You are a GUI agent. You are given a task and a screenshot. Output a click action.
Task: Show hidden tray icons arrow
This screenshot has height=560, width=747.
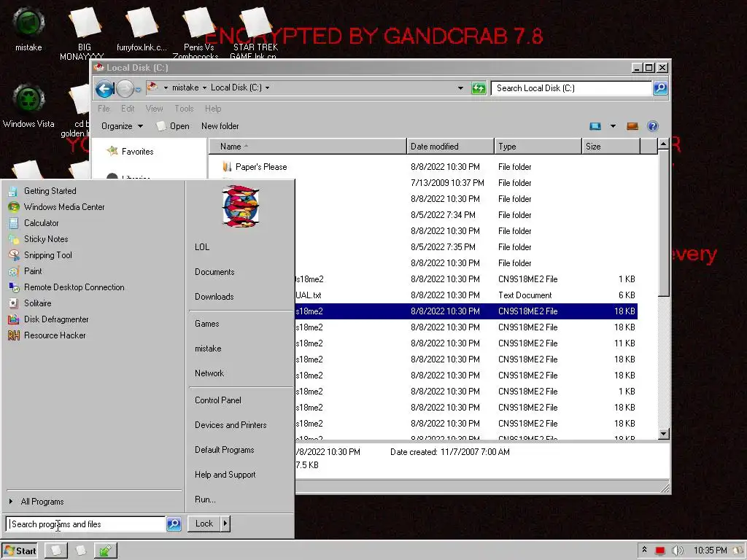click(x=645, y=550)
